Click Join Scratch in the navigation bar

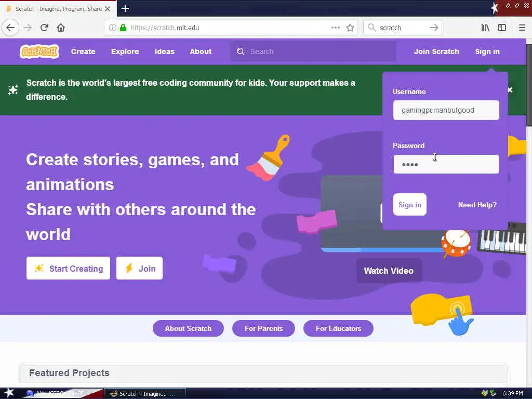(436, 51)
